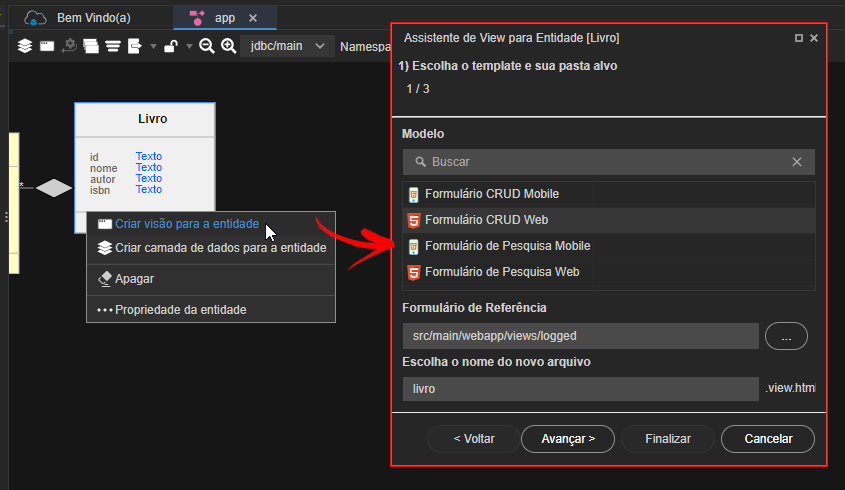Screen dimensions: 845x490
Task: Click the nome field in Livro entity
Action: pyautogui.click(x=103, y=168)
